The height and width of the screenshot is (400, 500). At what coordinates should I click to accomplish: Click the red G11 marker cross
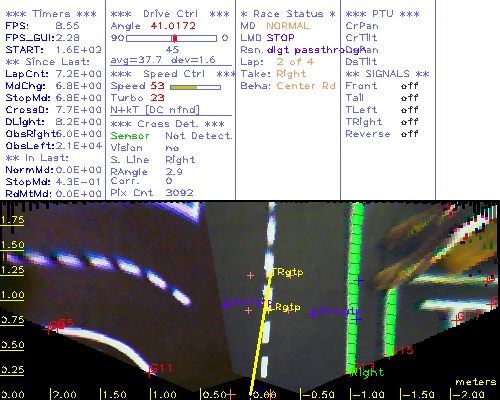click(x=149, y=373)
